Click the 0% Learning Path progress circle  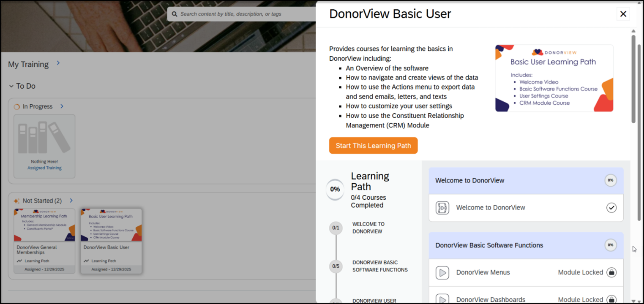click(x=335, y=189)
